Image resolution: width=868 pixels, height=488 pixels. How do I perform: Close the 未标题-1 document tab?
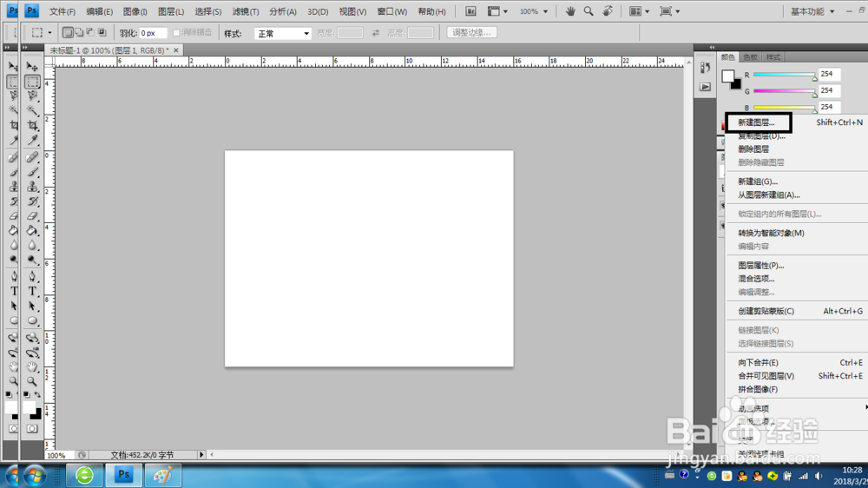(x=176, y=50)
